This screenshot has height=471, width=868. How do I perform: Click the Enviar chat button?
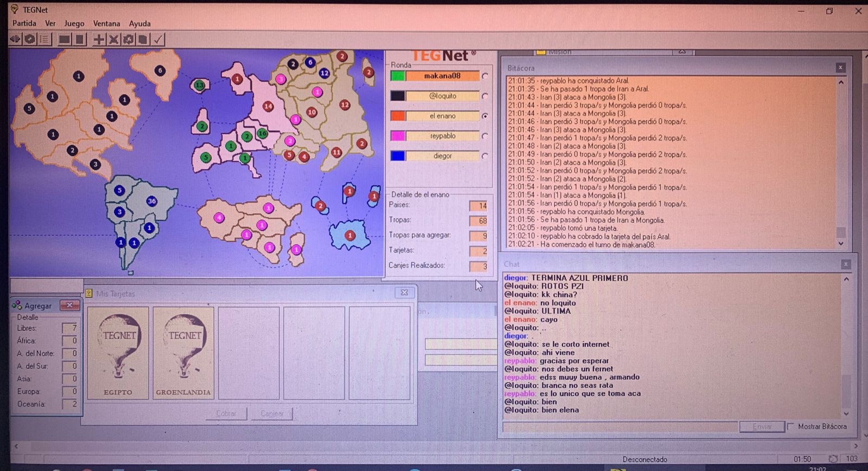tap(762, 427)
